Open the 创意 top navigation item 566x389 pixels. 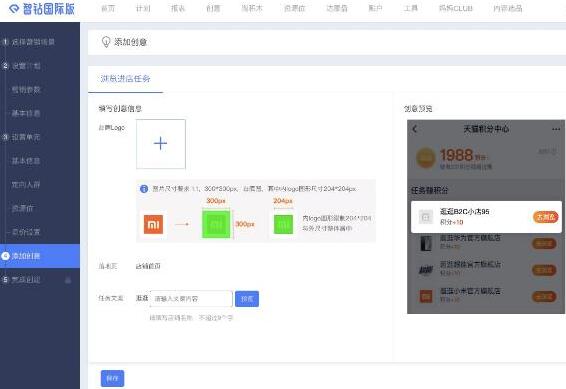[x=213, y=8]
